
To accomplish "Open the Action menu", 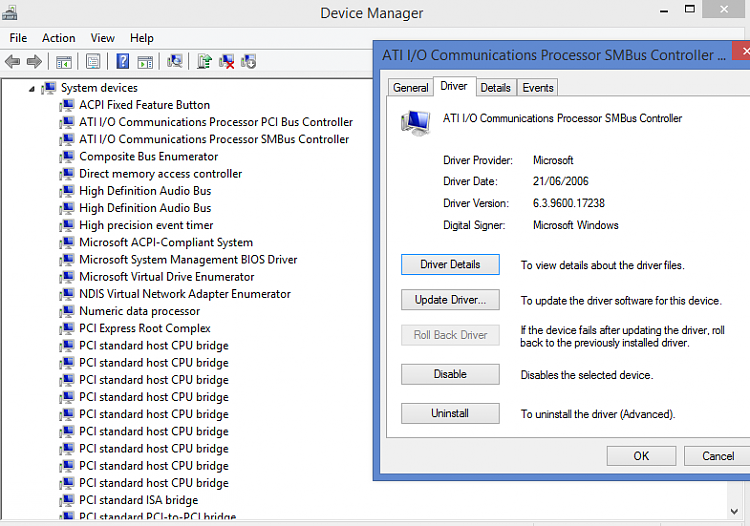I will pyautogui.click(x=58, y=38).
